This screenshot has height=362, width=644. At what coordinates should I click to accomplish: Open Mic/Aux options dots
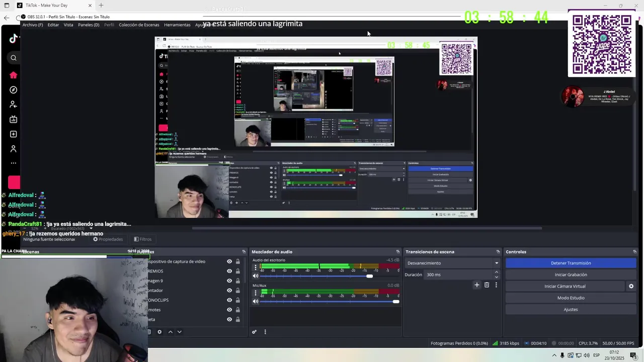256,293
